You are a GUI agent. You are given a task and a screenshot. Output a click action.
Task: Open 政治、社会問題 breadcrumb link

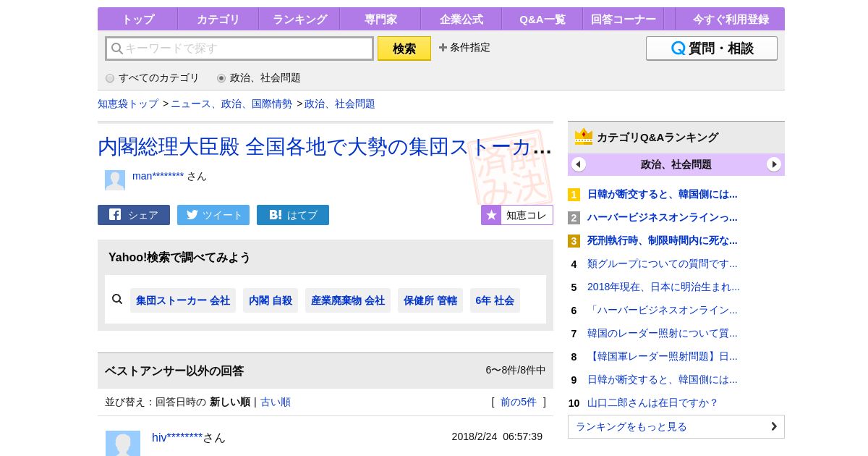(340, 104)
